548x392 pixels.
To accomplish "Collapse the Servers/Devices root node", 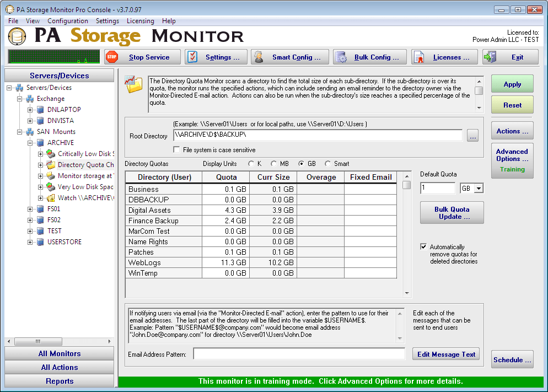I will pyautogui.click(x=9, y=88).
